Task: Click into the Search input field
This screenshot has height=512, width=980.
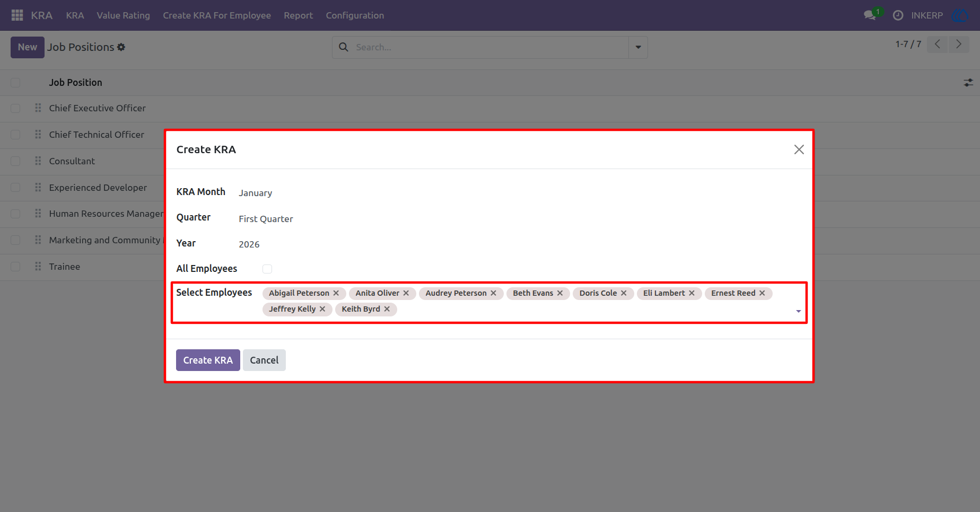Action: pyautogui.click(x=491, y=47)
